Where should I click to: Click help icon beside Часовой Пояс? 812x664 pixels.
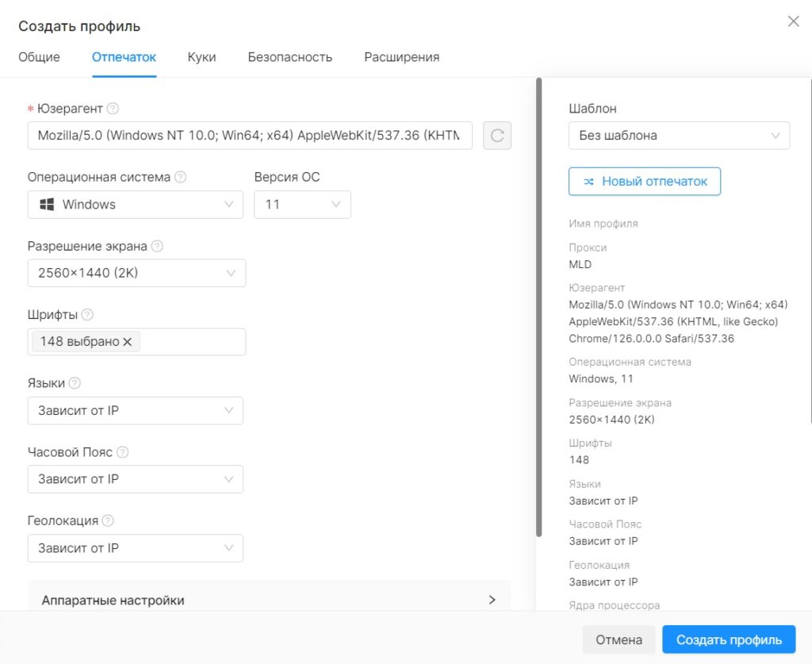(x=122, y=452)
